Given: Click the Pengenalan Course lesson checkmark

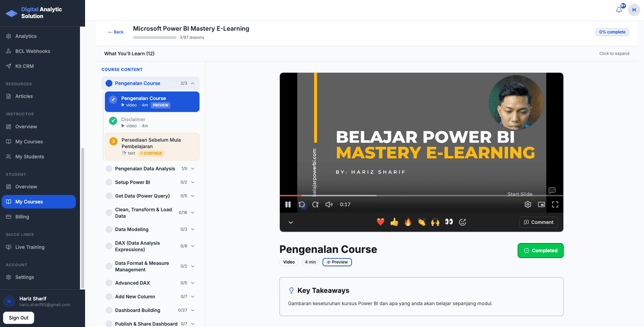Looking at the screenshot, I should (113, 99).
